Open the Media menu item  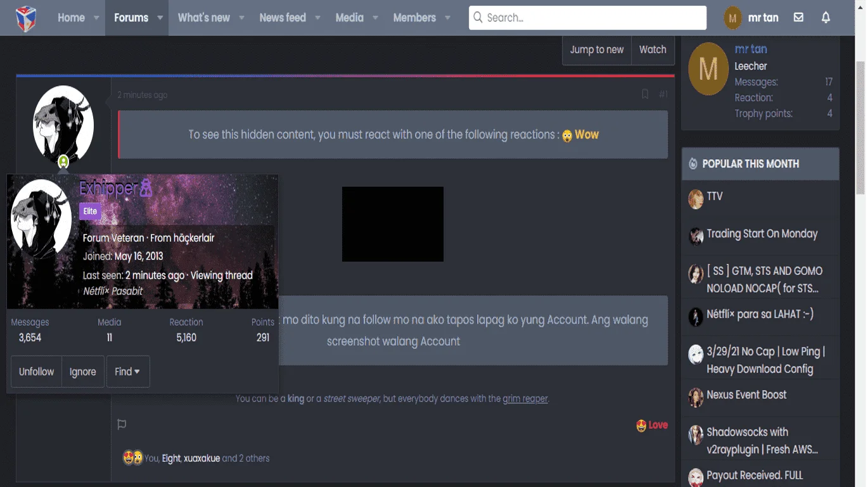(350, 18)
